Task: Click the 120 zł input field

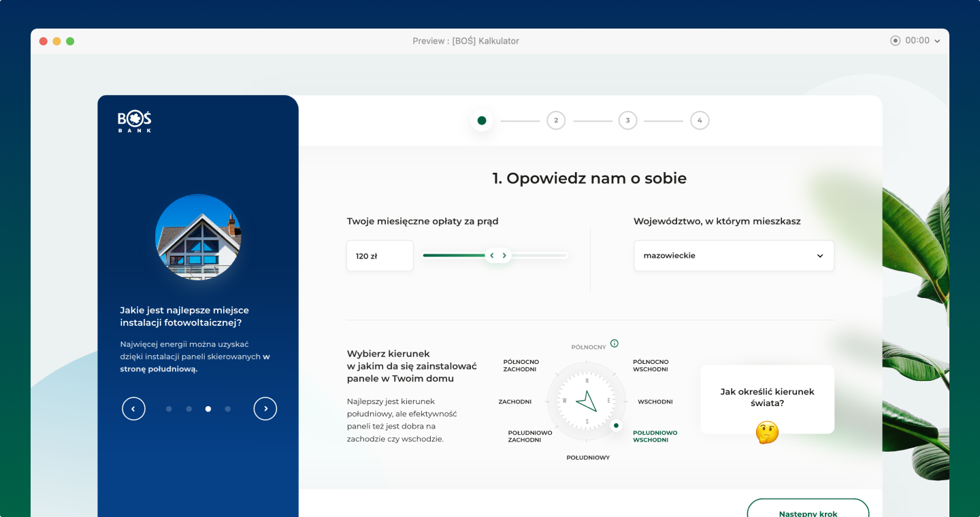Action: coord(380,256)
